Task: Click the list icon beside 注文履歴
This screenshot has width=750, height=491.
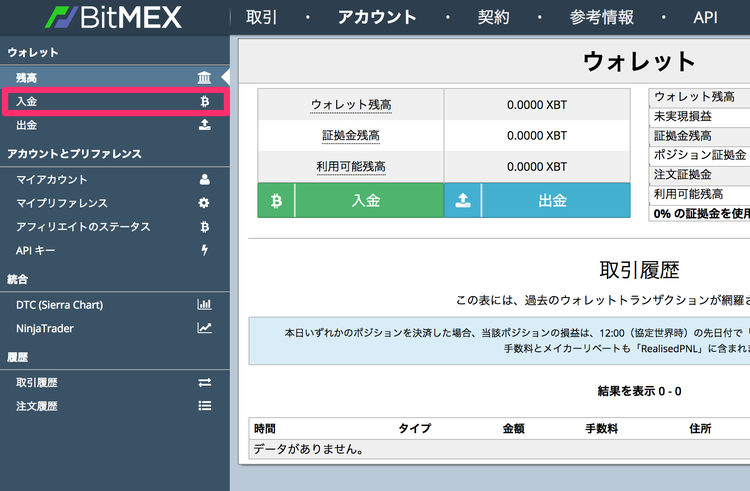Action: [x=205, y=406]
